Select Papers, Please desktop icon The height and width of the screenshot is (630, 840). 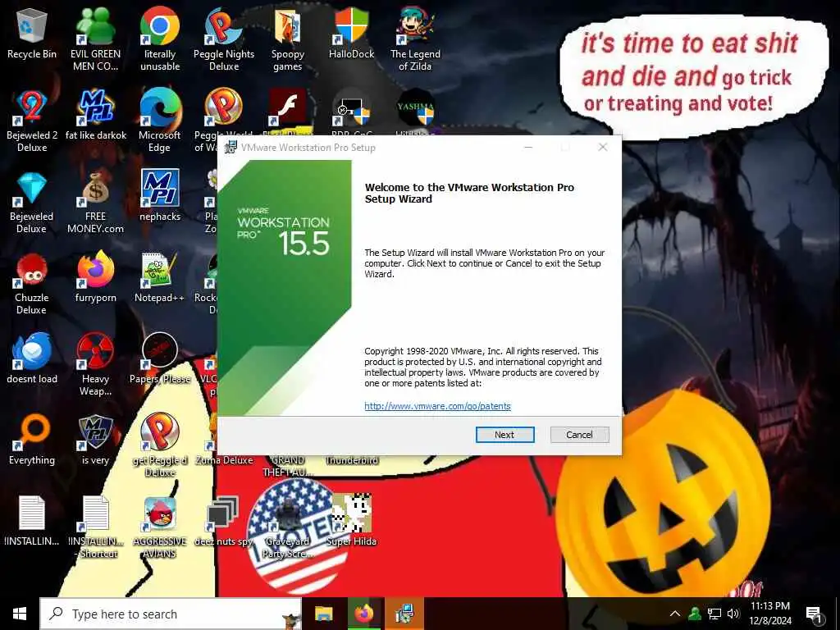[x=160, y=358]
